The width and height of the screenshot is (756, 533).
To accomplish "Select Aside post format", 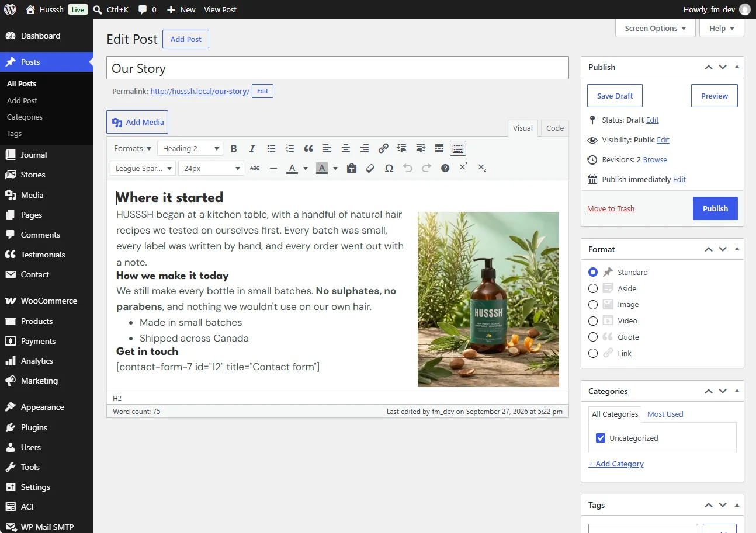I will tap(593, 288).
